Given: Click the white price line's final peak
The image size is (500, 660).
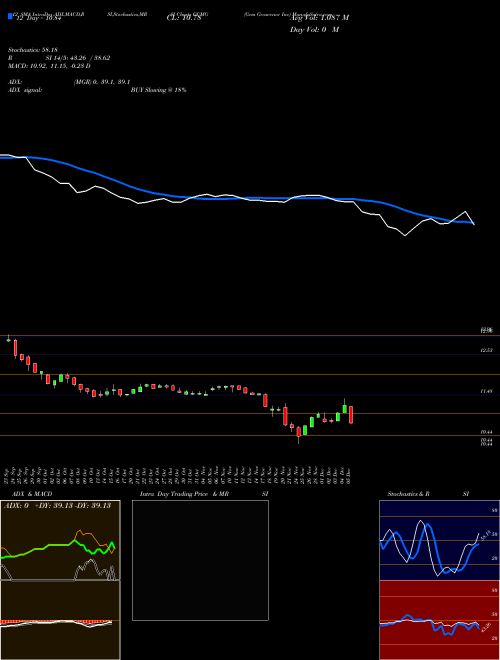Looking at the screenshot, I should [x=465, y=212].
